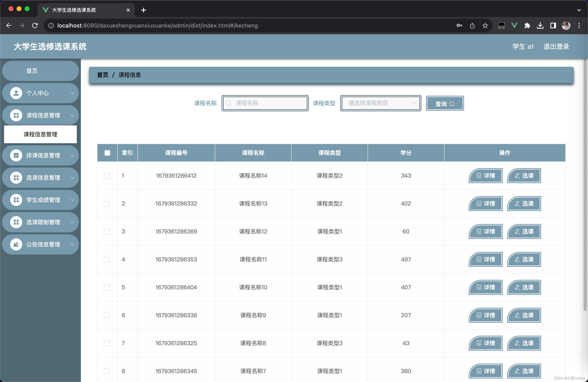This screenshot has height=382, width=588.
Task: Open the Vue devtools extension icon
Action: pyautogui.click(x=514, y=25)
